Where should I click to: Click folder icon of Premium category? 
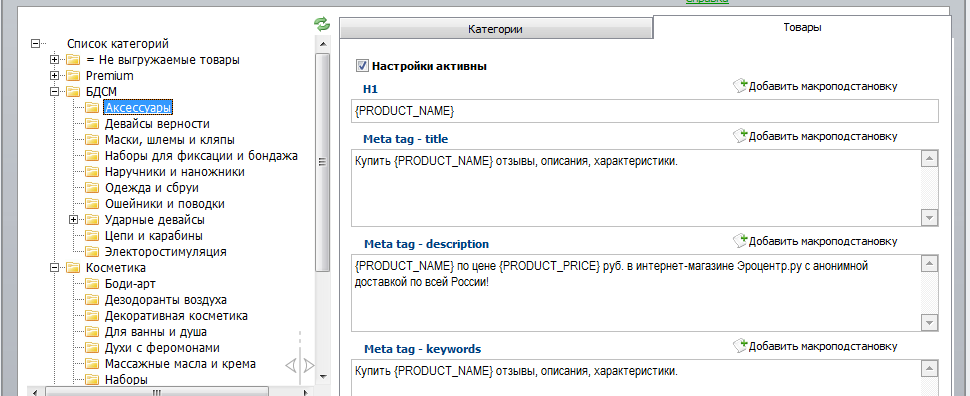tap(74, 76)
